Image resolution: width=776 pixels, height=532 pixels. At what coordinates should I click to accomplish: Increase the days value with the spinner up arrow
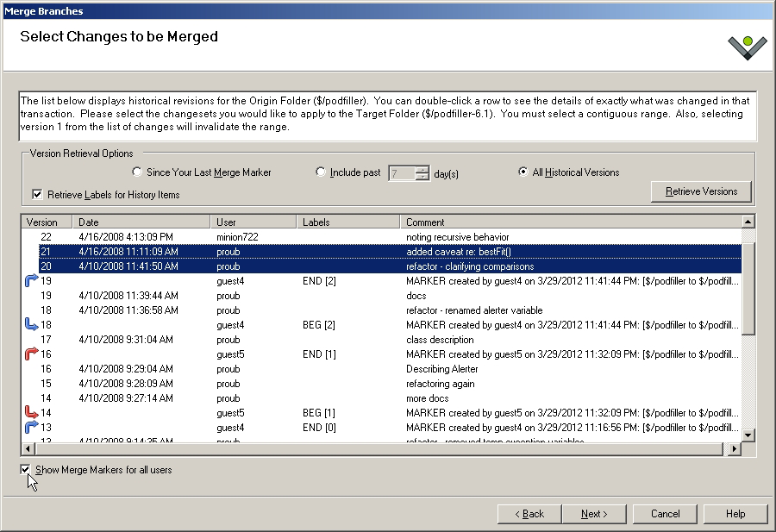[422, 169]
